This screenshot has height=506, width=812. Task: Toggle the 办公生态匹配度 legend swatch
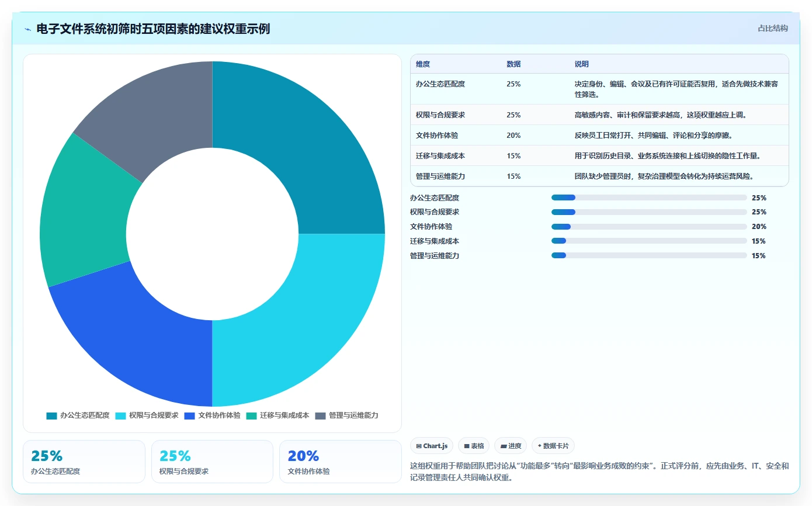51,415
